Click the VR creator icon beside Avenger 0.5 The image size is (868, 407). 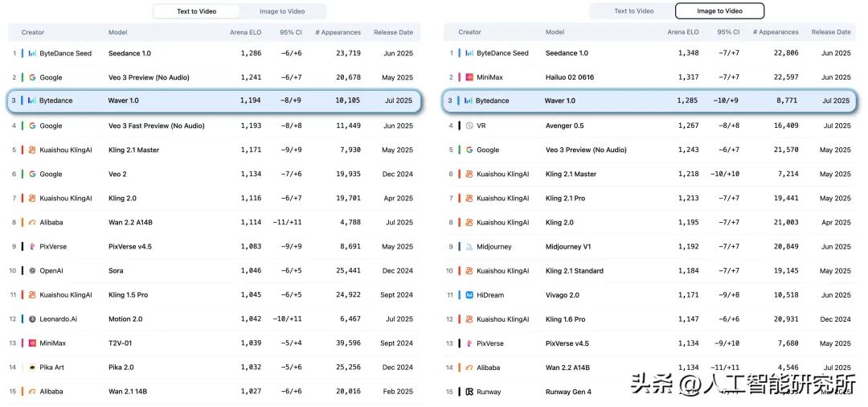tap(469, 126)
